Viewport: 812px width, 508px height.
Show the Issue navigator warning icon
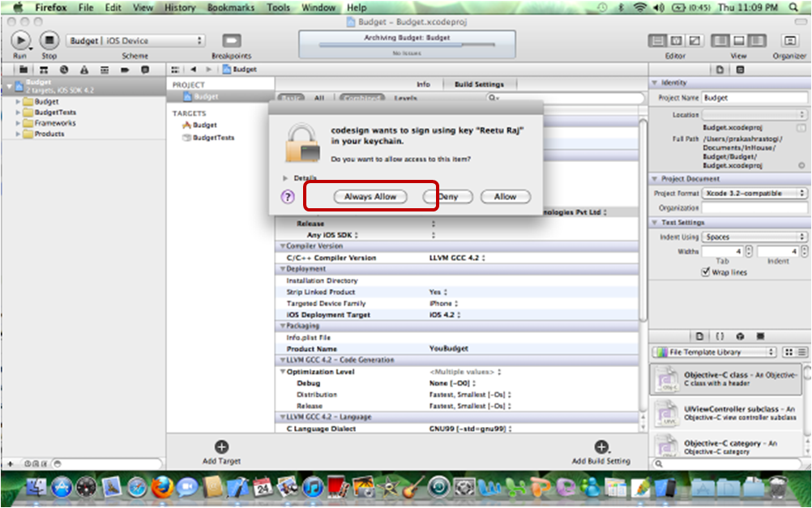point(84,70)
